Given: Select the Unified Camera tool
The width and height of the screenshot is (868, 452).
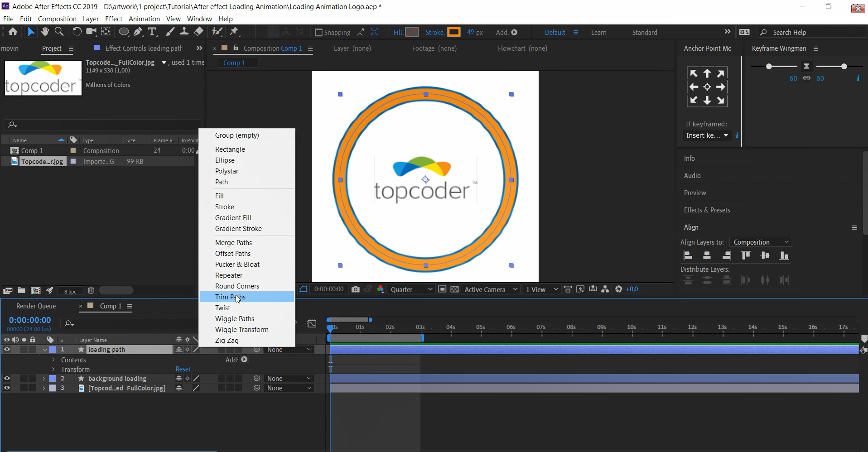Looking at the screenshot, I should (x=92, y=32).
